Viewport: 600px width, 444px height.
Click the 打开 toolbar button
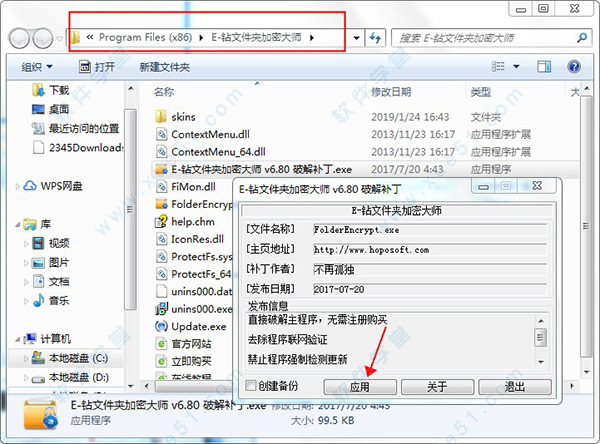click(97, 67)
